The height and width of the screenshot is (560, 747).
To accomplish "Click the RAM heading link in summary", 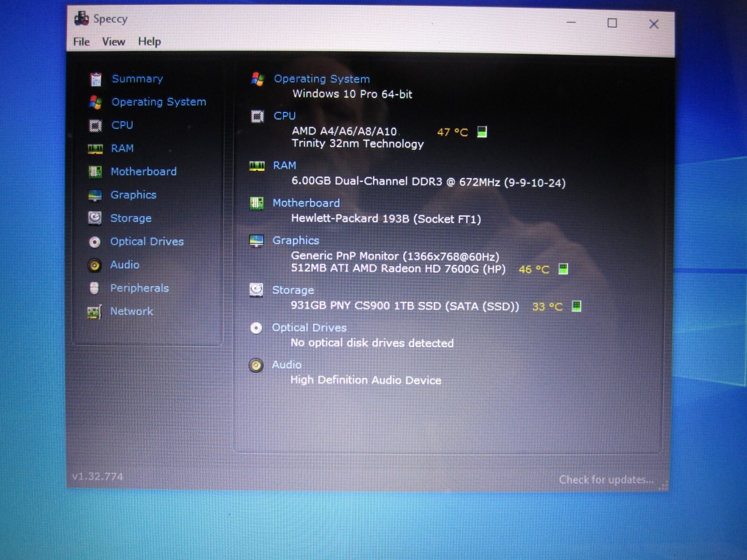I will pyautogui.click(x=284, y=165).
